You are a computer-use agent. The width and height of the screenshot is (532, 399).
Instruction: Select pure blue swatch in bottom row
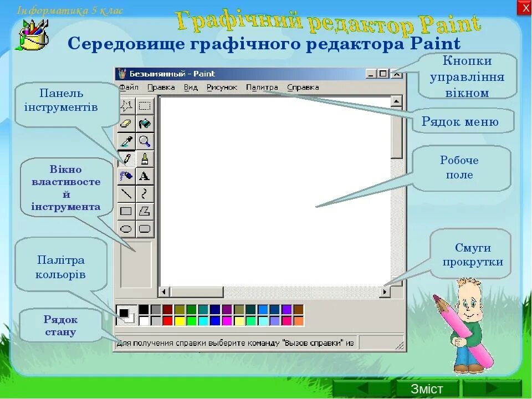(215, 320)
